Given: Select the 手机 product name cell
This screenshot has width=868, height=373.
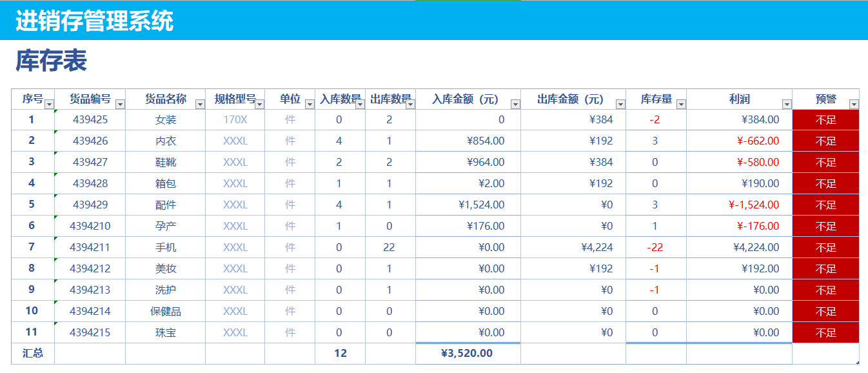Looking at the screenshot, I should pyautogui.click(x=166, y=248).
